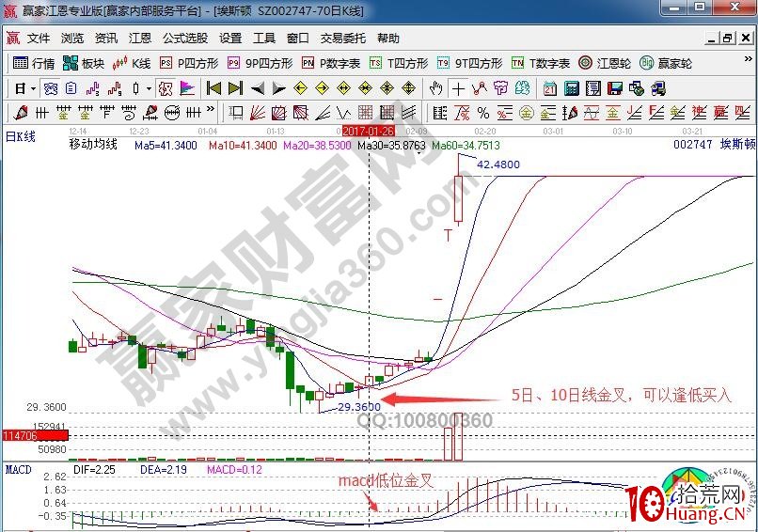The width and height of the screenshot is (758, 532).
Task: Open the T四方形 tool
Action: [399, 63]
